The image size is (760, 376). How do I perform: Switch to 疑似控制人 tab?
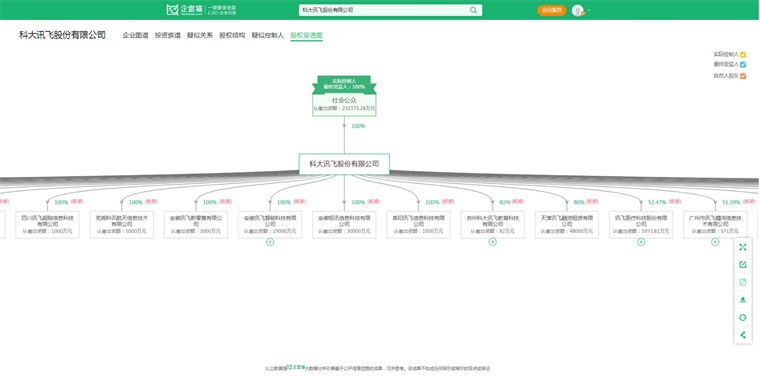pos(268,35)
